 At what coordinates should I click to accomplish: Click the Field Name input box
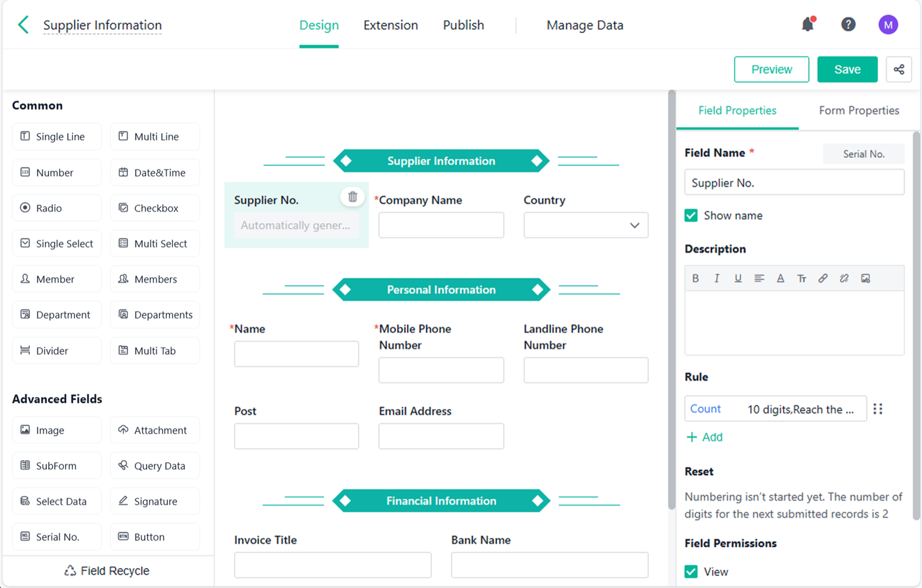click(x=794, y=182)
